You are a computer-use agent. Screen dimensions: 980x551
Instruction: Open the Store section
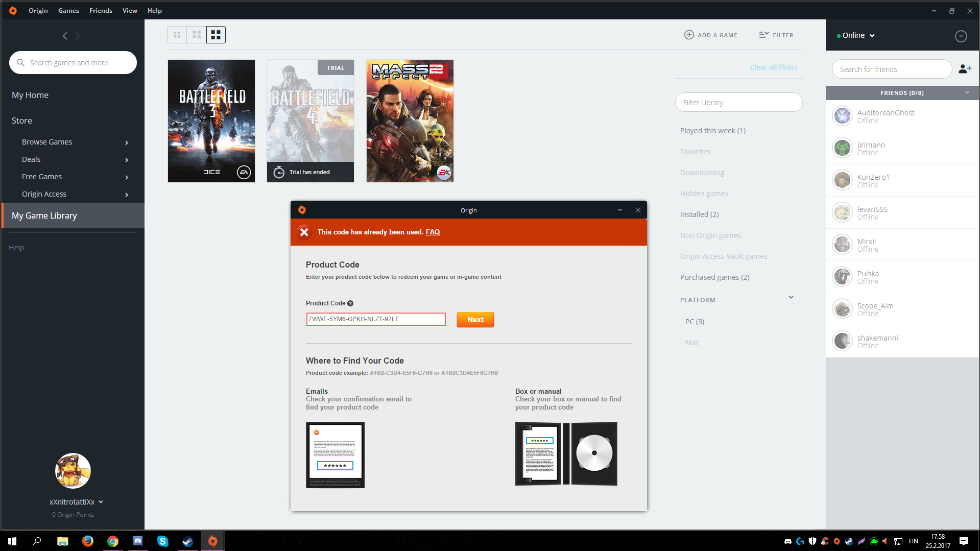[22, 121]
